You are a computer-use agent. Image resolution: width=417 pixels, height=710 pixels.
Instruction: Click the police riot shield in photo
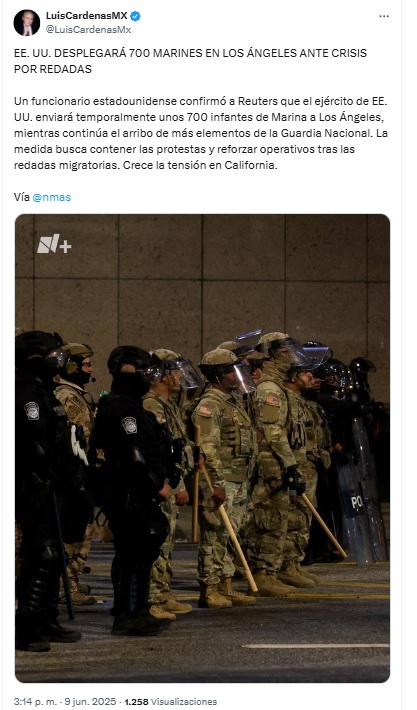click(x=362, y=493)
